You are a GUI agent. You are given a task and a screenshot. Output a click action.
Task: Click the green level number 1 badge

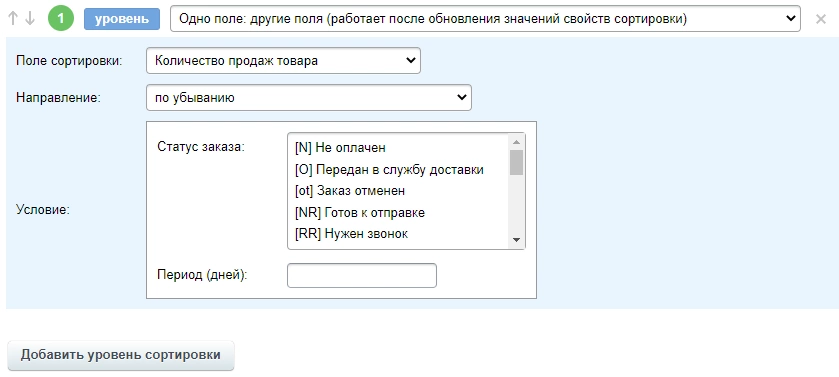click(61, 19)
